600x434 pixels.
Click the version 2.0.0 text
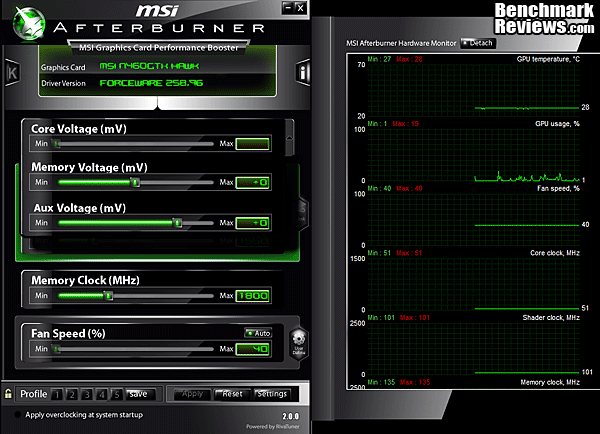click(290, 416)
